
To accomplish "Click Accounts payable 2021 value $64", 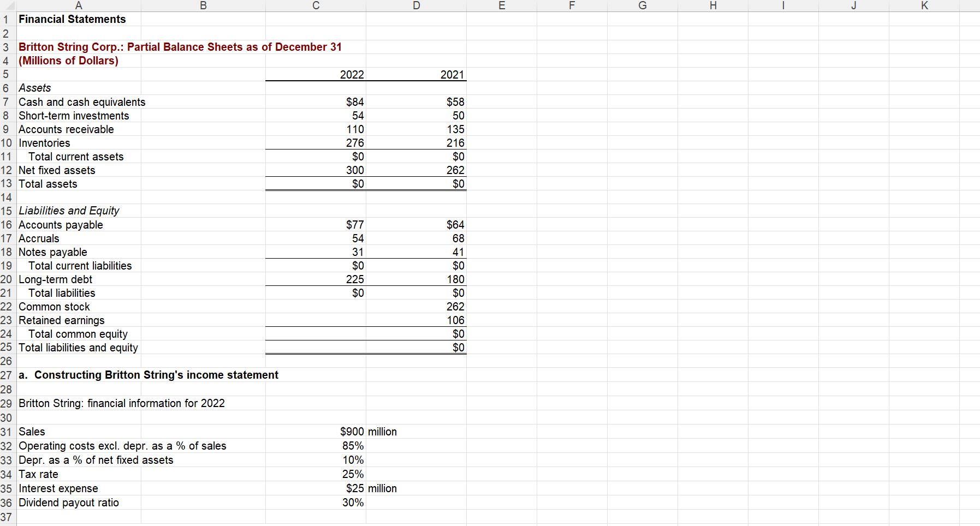I will point(455,225).
